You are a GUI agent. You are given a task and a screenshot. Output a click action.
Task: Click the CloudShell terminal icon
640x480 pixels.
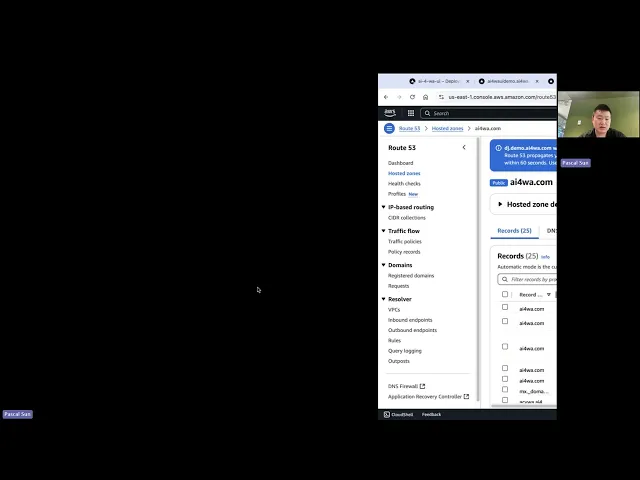click(387, 414)
